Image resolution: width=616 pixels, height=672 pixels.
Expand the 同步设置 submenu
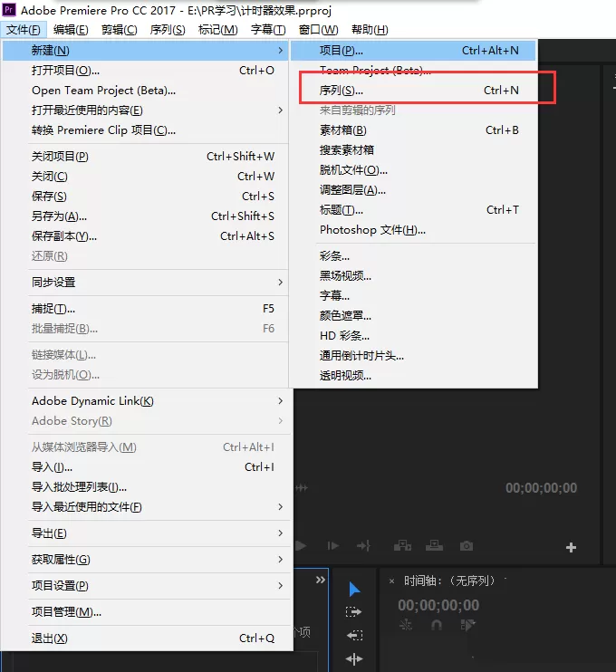[x=146, y=282]
